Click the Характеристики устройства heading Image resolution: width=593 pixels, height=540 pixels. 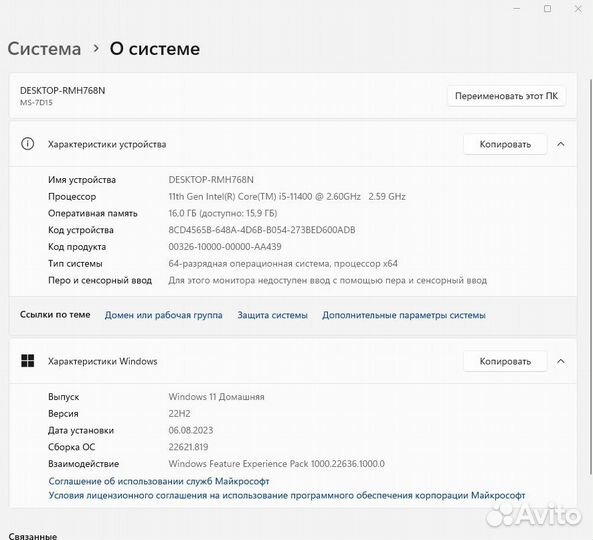pyautogui.click(x=107, y=144)
